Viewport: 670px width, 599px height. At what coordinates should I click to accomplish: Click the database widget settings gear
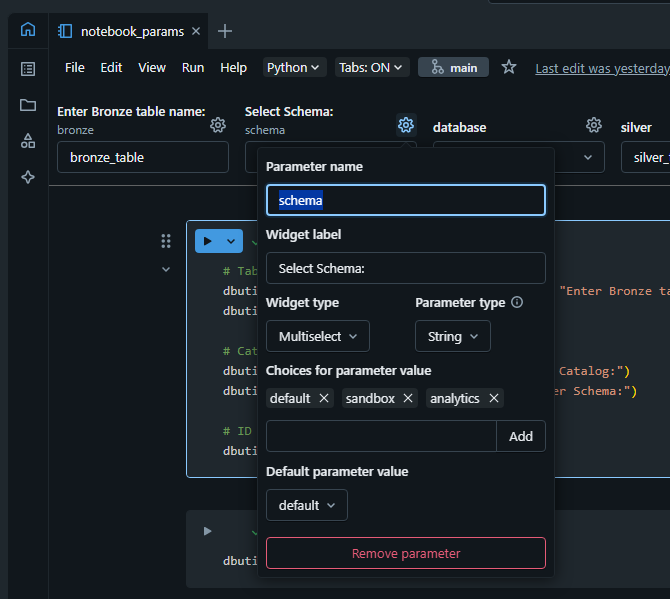pyautogui.click(x=594, y=125)
